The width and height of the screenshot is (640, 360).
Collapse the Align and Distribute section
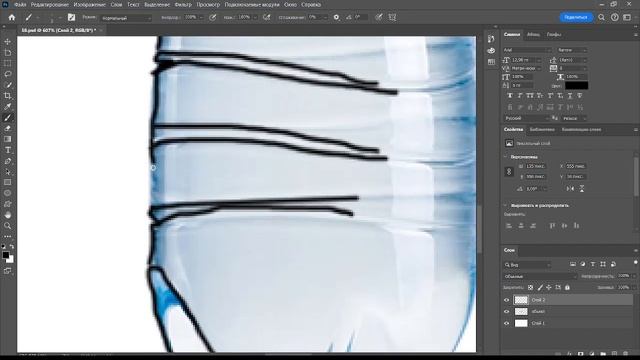[x=506, y=205]
